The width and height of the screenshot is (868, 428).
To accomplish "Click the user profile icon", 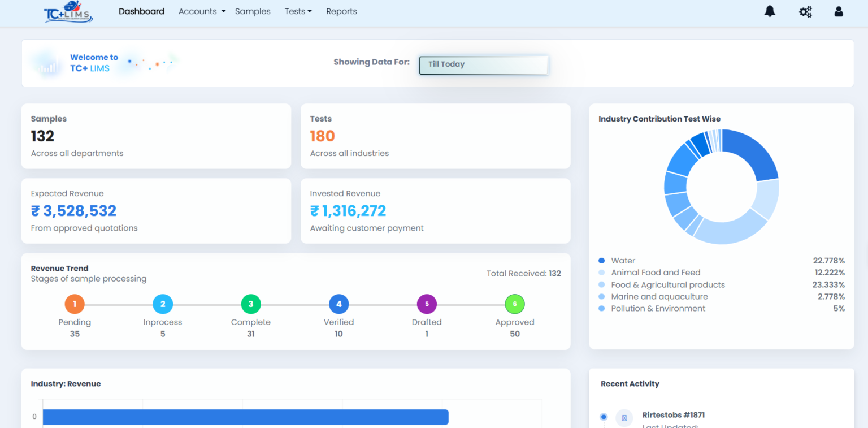I will coord(839,11).
